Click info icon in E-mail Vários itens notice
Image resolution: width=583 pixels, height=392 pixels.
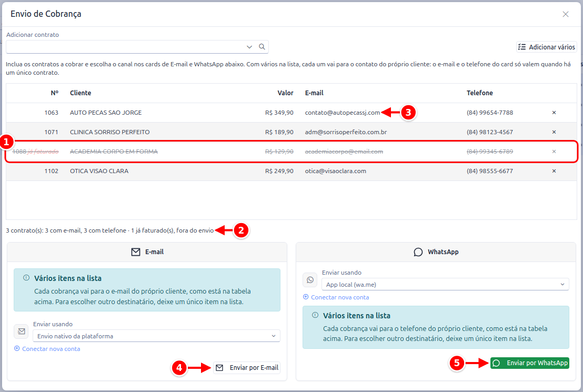tap(26, 278)
